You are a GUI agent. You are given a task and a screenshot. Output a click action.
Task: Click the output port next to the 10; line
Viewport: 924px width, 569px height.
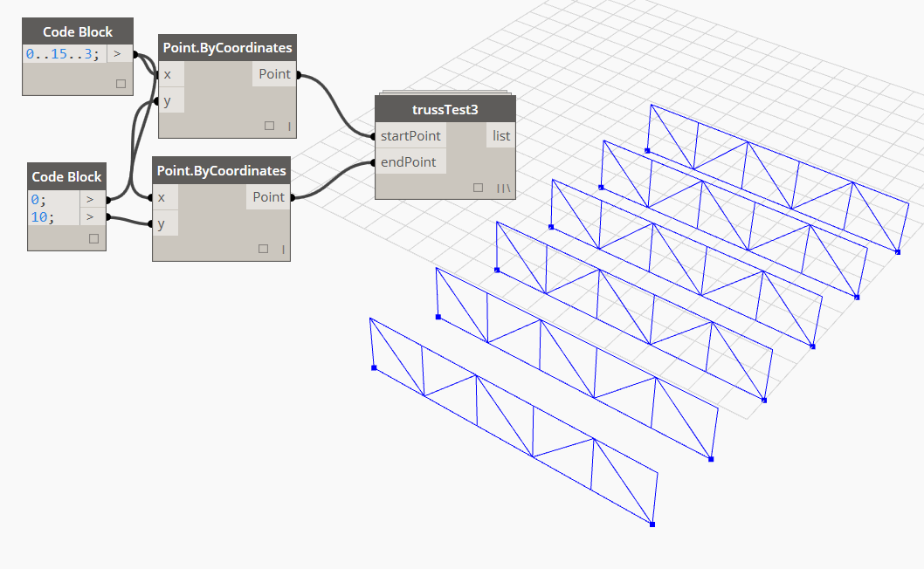[90, 216]
